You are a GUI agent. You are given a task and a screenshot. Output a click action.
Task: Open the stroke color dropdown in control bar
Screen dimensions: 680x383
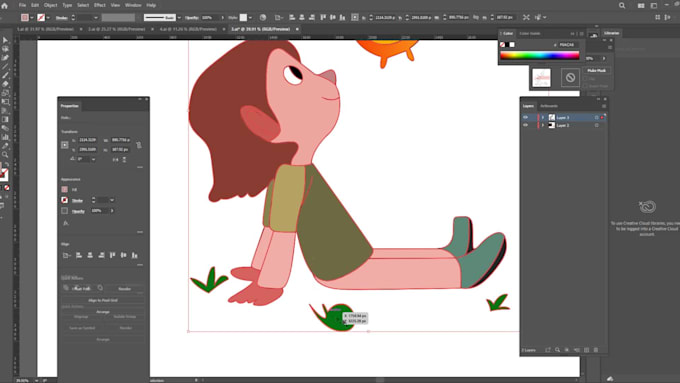pos(48,18)
